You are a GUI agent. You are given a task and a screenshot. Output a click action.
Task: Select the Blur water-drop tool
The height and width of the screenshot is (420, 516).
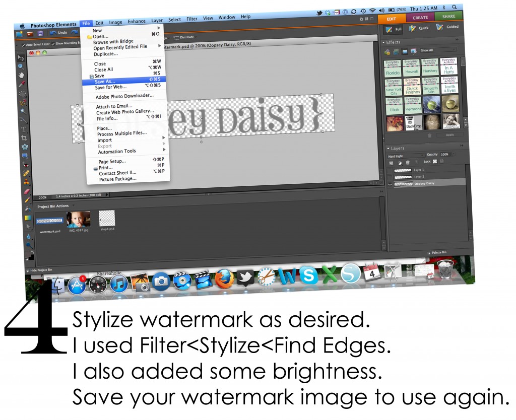pos(29,236)
